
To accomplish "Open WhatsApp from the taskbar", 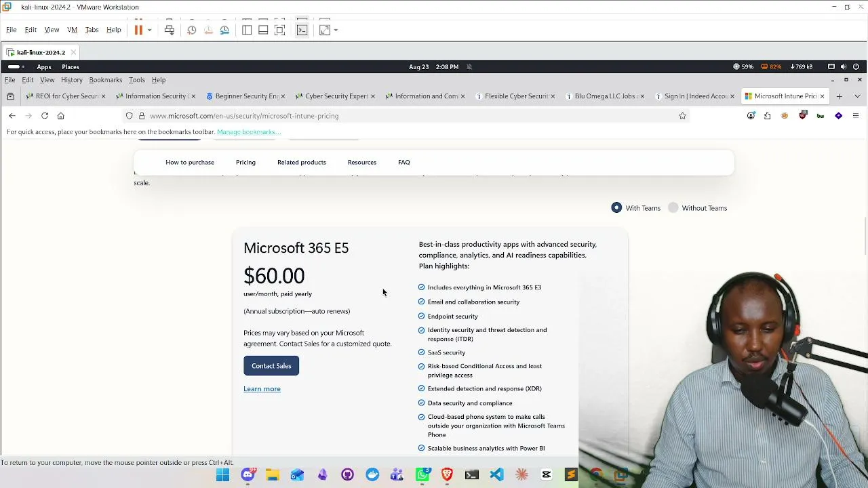I will [422, 475].
